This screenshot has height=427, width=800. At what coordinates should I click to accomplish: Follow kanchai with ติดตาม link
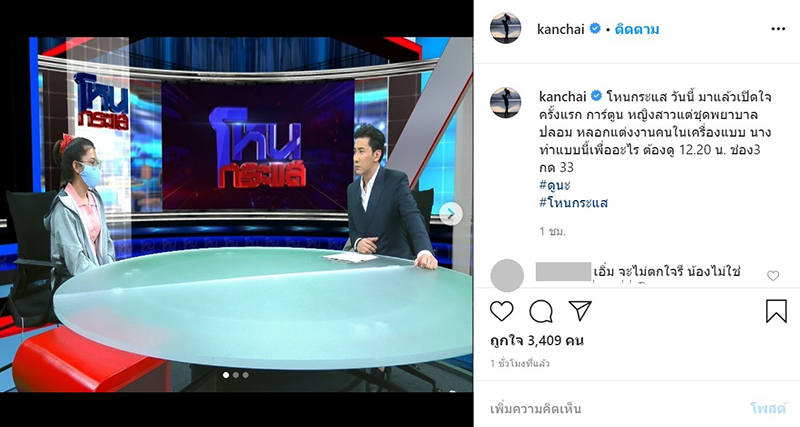click(x=637, y=29)
